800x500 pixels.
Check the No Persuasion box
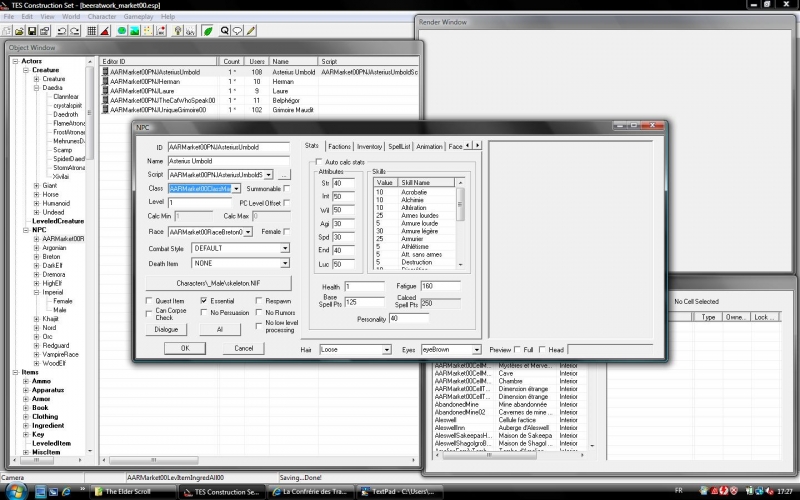(204, 312)
